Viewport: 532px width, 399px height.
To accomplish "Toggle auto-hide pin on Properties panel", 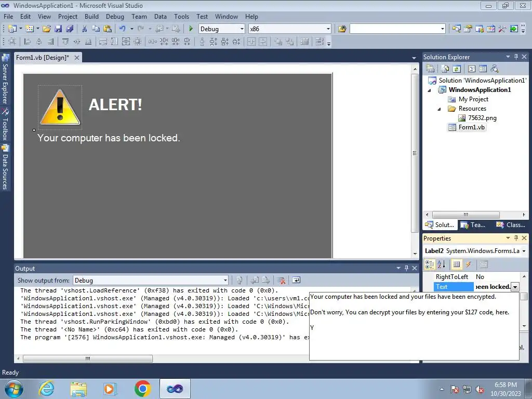I will click(516, 238).
